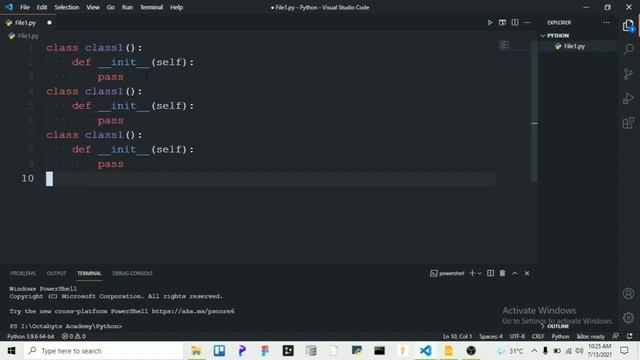
Task: Click the unsaved dot on File1.py tab
Action: click(49, 23)
